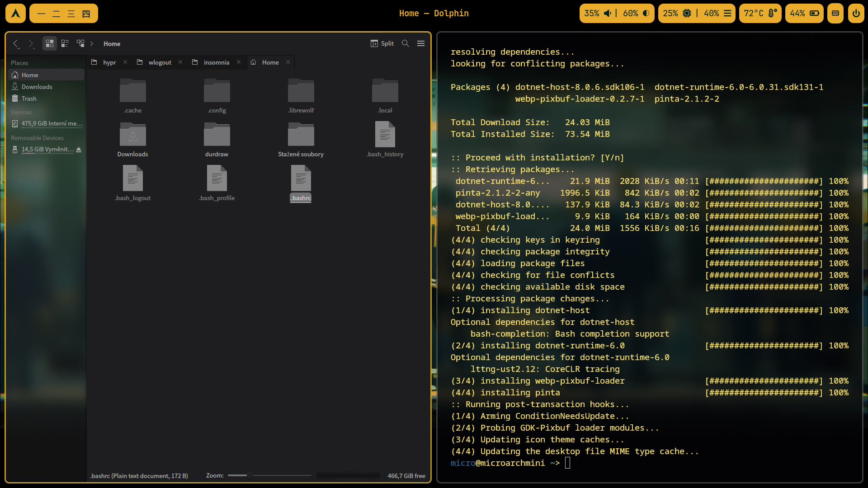868x488 pixels.
Task: Open Downloads in Places sidebar
Action: point(37,87)
